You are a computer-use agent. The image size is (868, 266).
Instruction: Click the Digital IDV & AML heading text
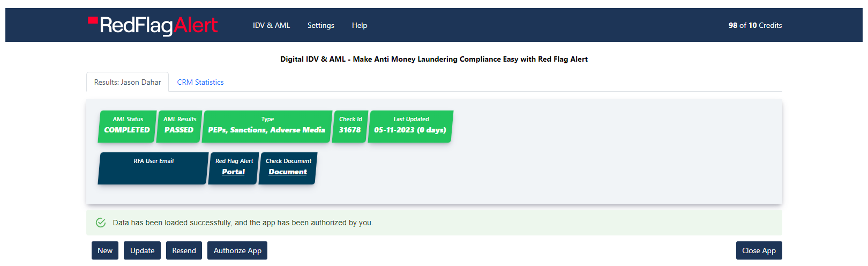[x=434, y=59]
